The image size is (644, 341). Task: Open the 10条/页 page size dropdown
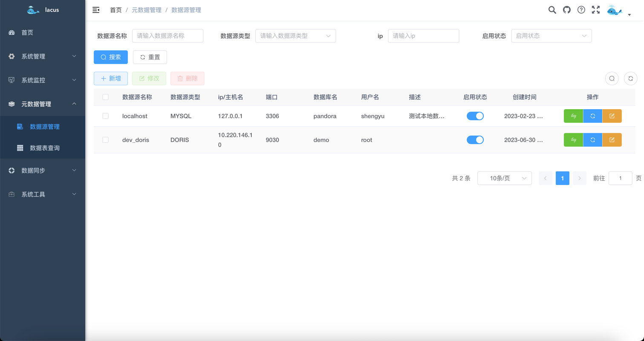[x=505, y=178]
